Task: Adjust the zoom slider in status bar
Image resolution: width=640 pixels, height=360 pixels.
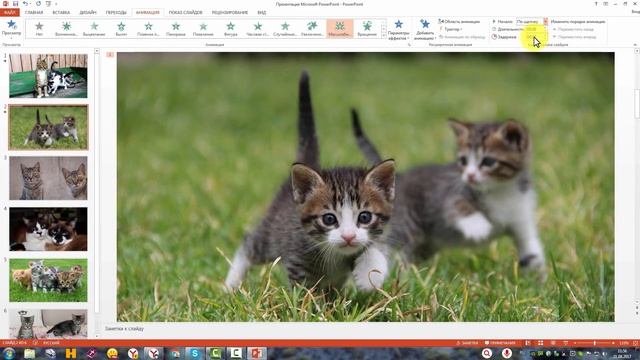Action: 594,343
